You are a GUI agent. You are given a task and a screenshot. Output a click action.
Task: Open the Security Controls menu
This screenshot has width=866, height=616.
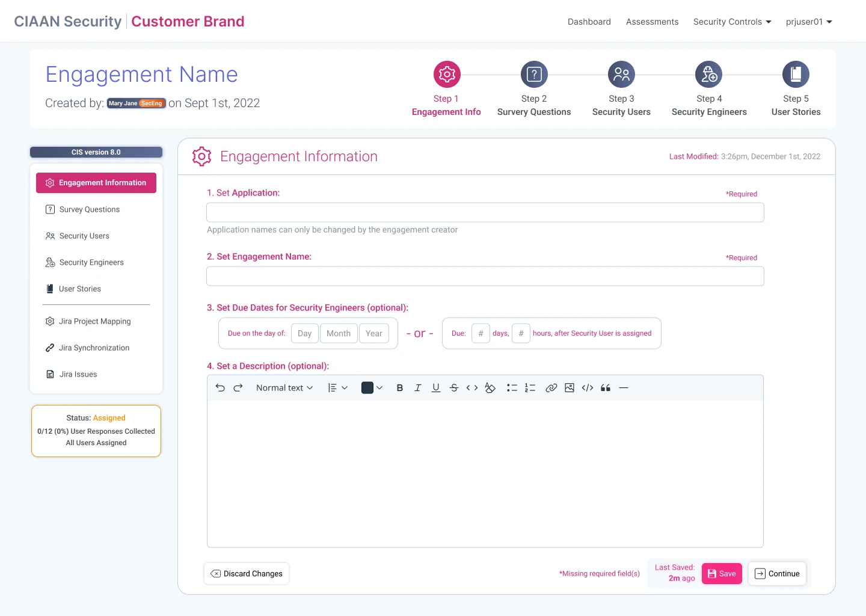pyautogui.click(x=732, y=22)
